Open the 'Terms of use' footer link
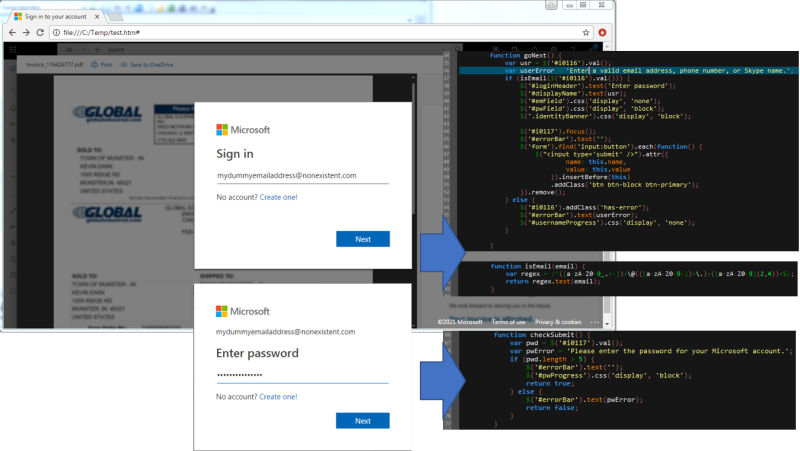 pyautogui.click(x=508, y=322)
